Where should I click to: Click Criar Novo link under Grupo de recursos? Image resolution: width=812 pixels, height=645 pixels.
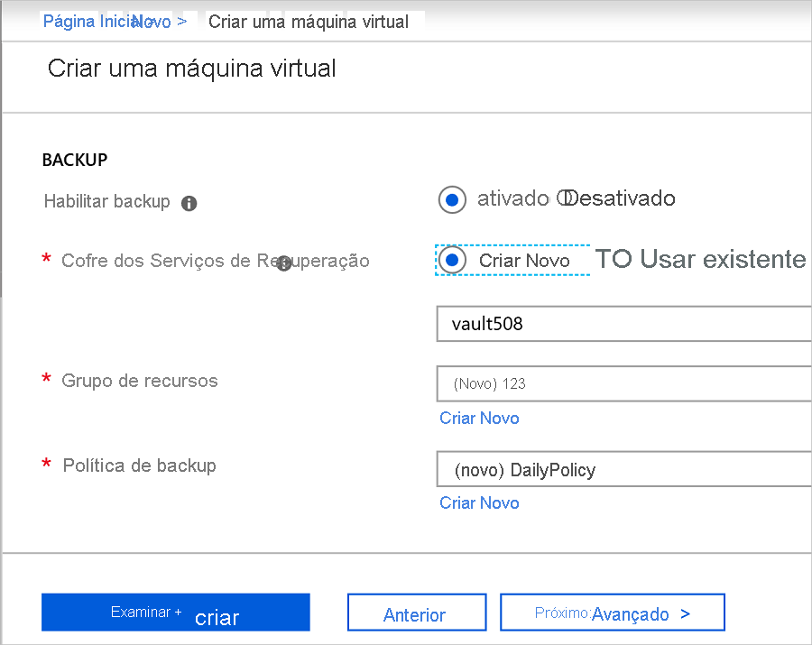[479, 418]
